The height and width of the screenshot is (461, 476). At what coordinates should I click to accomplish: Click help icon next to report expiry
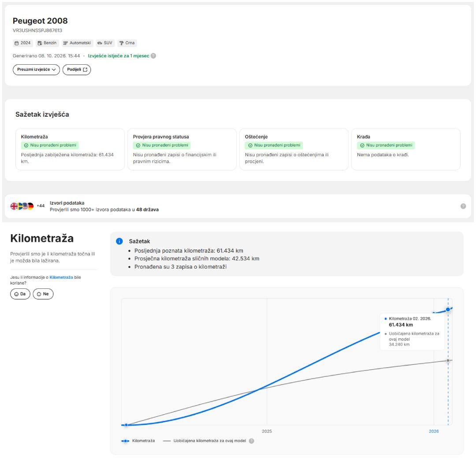tap(154, 56)
